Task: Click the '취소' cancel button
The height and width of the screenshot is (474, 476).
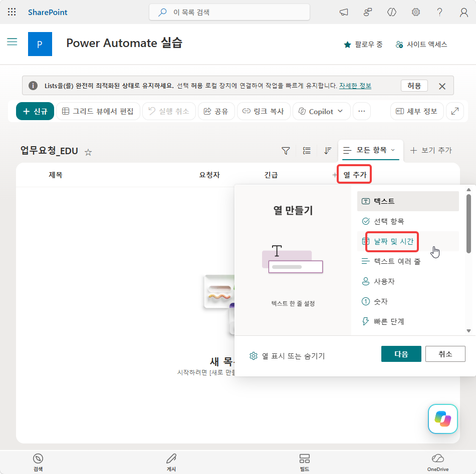Action: point(445,354)
